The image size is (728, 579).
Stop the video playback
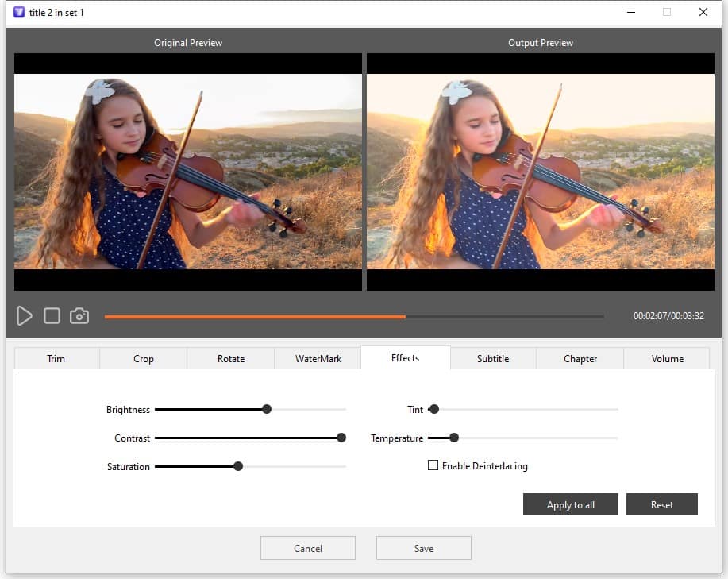[x=51, y=315]
